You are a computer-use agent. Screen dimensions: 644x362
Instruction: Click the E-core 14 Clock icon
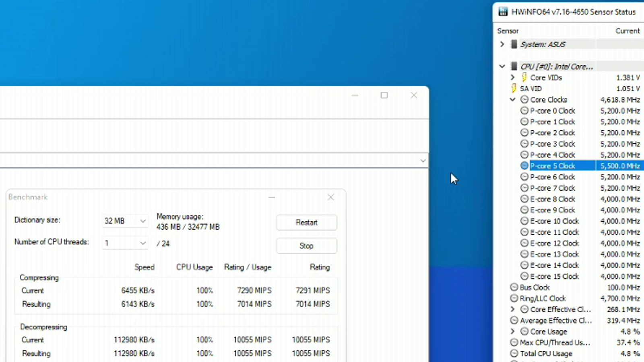click(x=524, y=265)
